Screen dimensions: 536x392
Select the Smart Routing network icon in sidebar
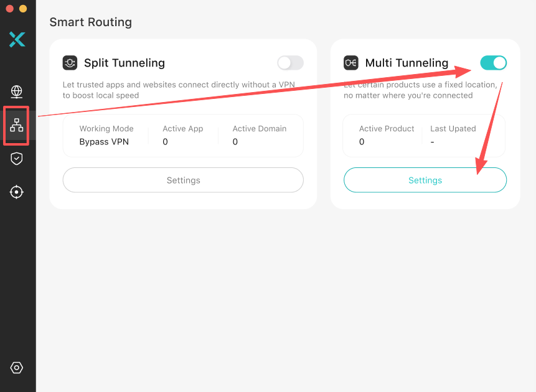click(x=16, y=125)
